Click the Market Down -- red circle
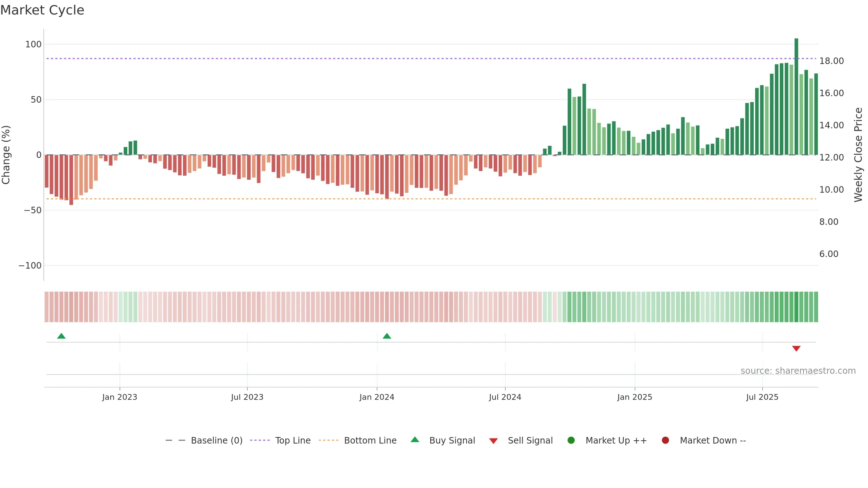Screen dimensions: 868x488 tap(665, 440)
